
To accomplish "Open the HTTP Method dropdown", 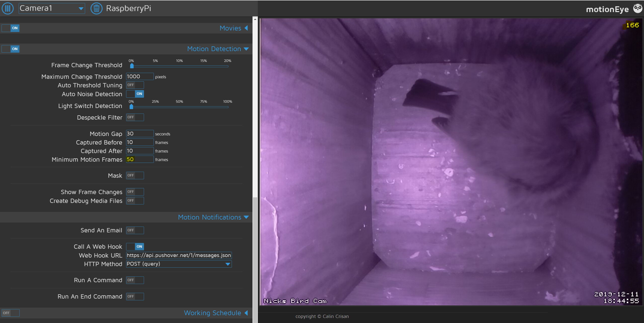I will 179,264.
